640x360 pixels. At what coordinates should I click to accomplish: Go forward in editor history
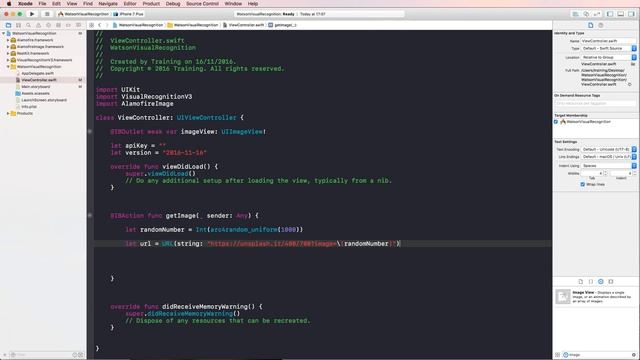pyautogui.click(x=107, y=25)
